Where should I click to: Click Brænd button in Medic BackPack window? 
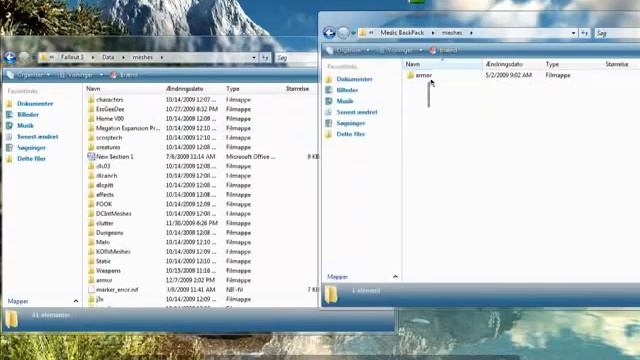point(443,50)
